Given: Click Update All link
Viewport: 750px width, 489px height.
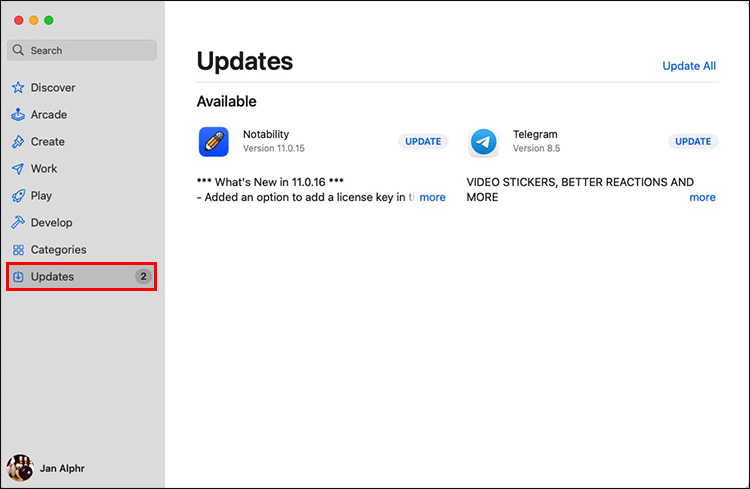Looking at the screenshot, I should [x=689, y=66].
